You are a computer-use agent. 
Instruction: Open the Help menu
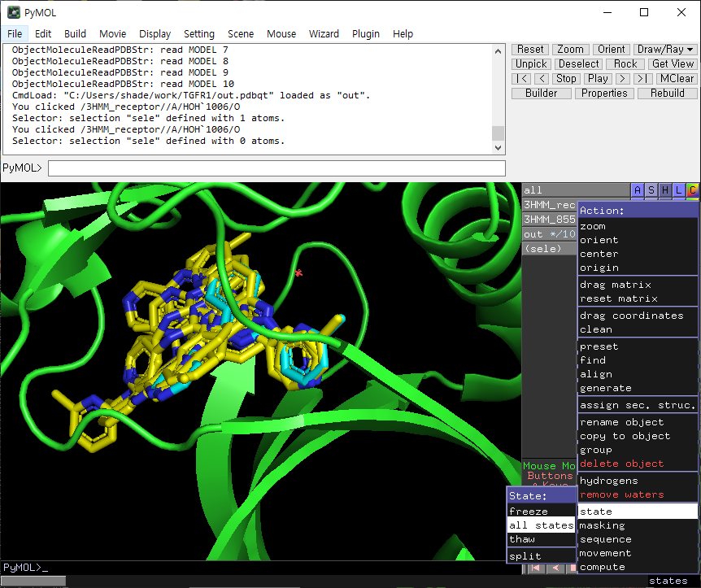(x=403, y=34)
